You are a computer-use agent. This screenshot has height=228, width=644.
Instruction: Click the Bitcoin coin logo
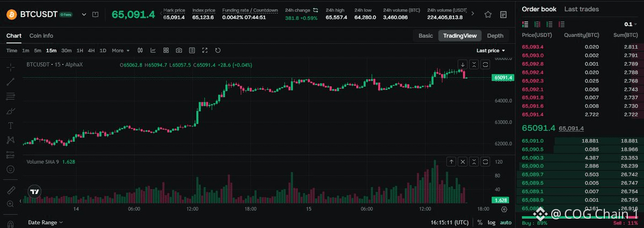[11, 15]
